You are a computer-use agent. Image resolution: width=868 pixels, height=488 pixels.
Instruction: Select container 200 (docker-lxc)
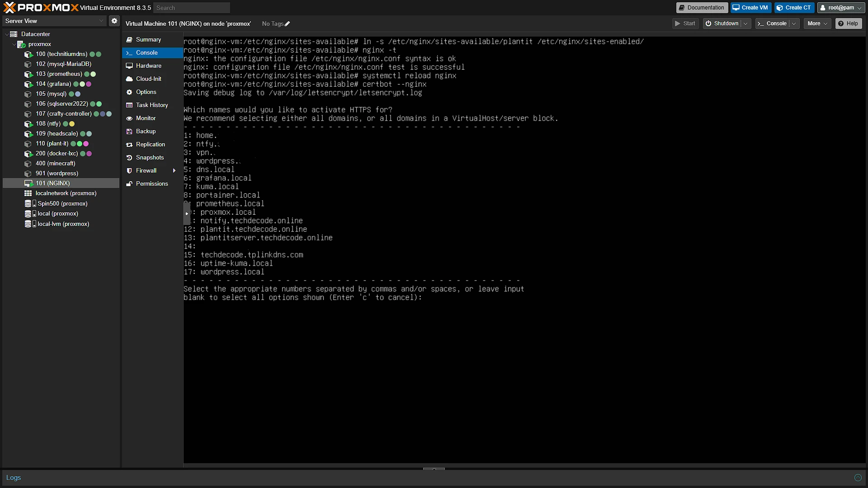57,154
